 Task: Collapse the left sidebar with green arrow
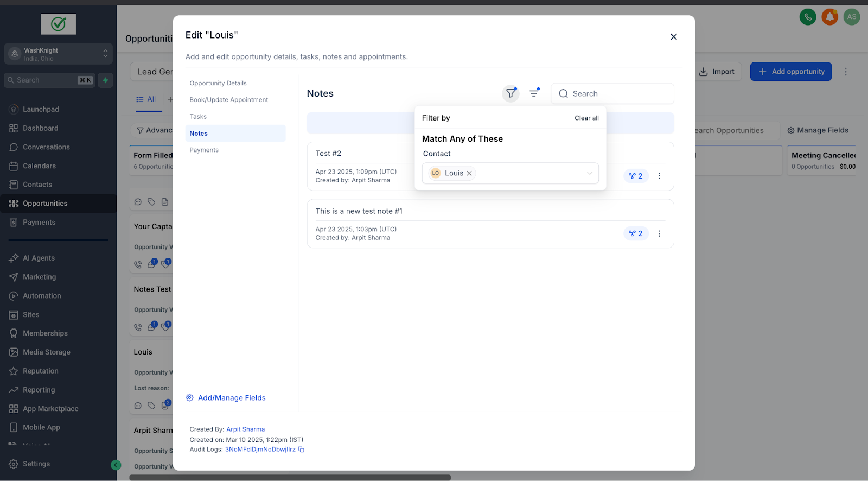pos(116,465)
